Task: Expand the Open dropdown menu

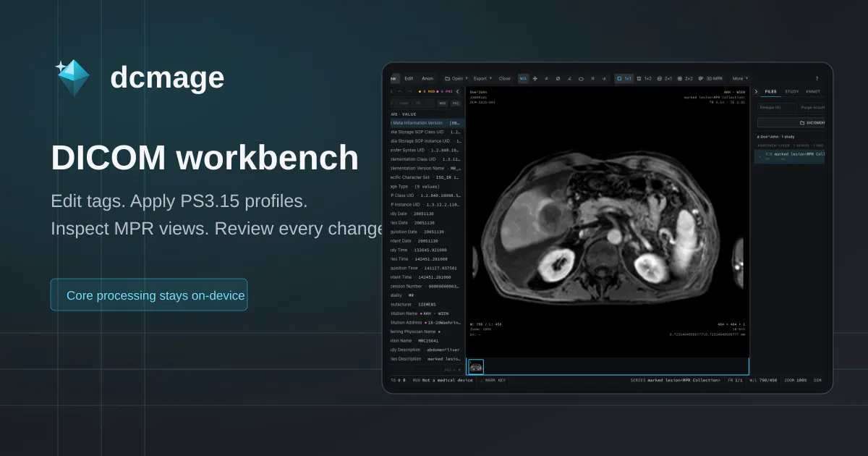Action: [x=456, y=78]
